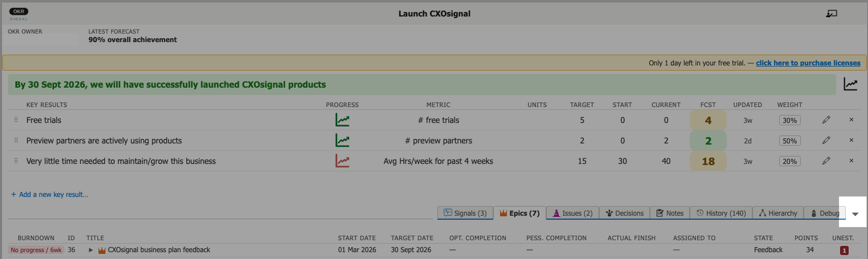Switch to the Signals (3) tab
This screenshot has width=868, height=259.
point(465,213)
